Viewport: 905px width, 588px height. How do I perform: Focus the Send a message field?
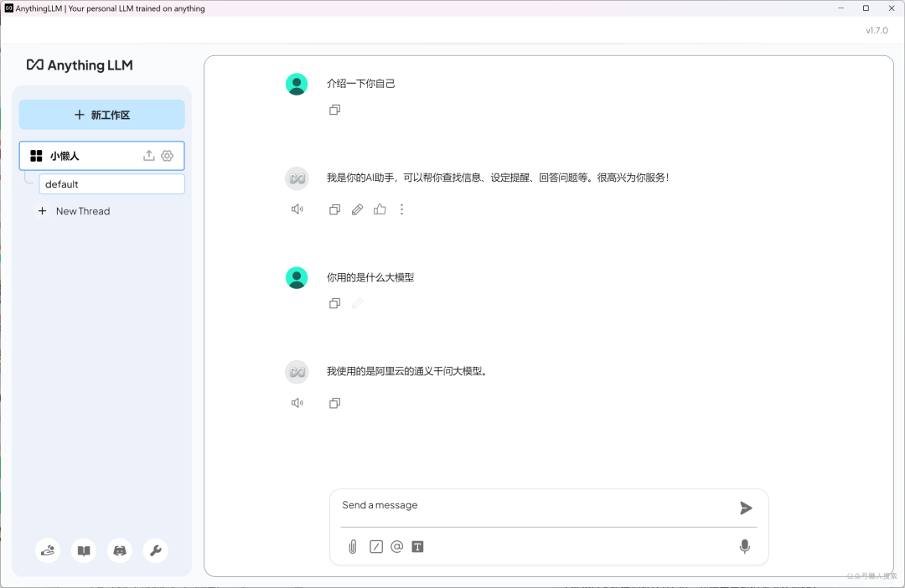pos(537,505)
